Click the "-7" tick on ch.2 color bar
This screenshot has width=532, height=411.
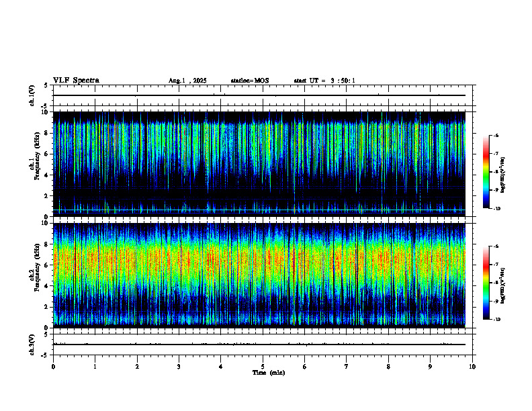click(x=496, y=265)
